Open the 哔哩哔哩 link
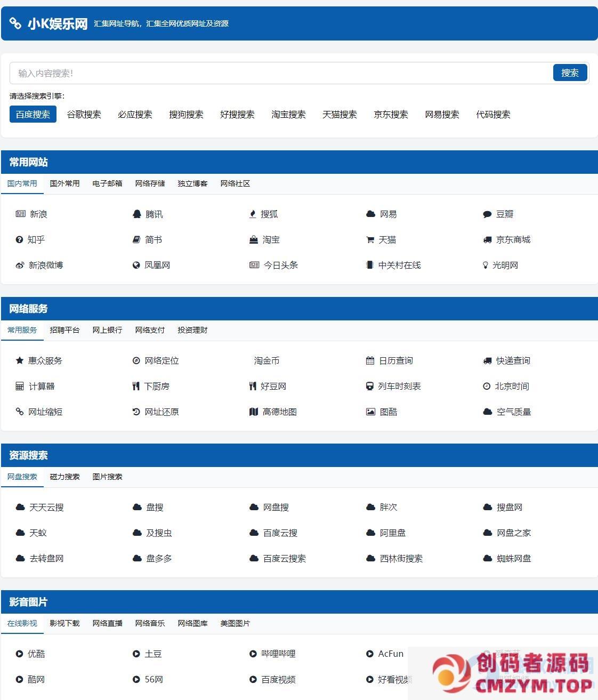 278,654
